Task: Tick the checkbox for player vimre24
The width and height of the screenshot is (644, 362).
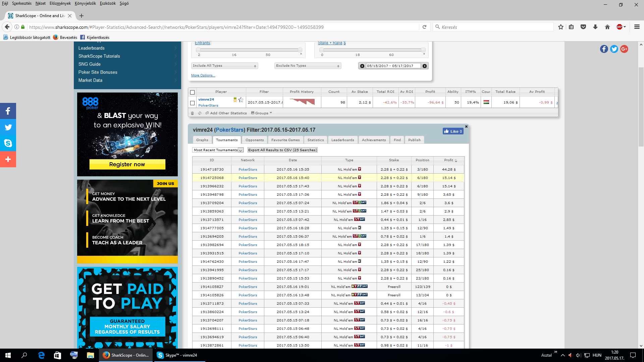Action: point(193,103)
